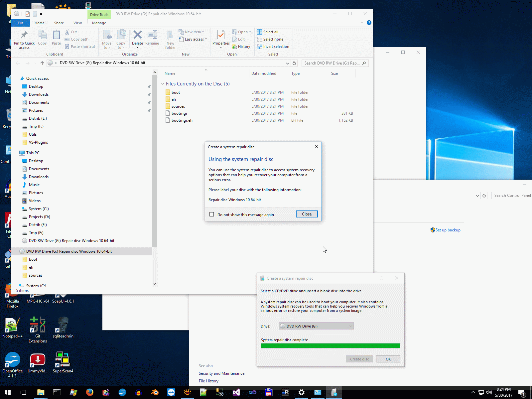Select Quick access in navigation pane
Screen dimensions: 532x399
tap(37, 78)
